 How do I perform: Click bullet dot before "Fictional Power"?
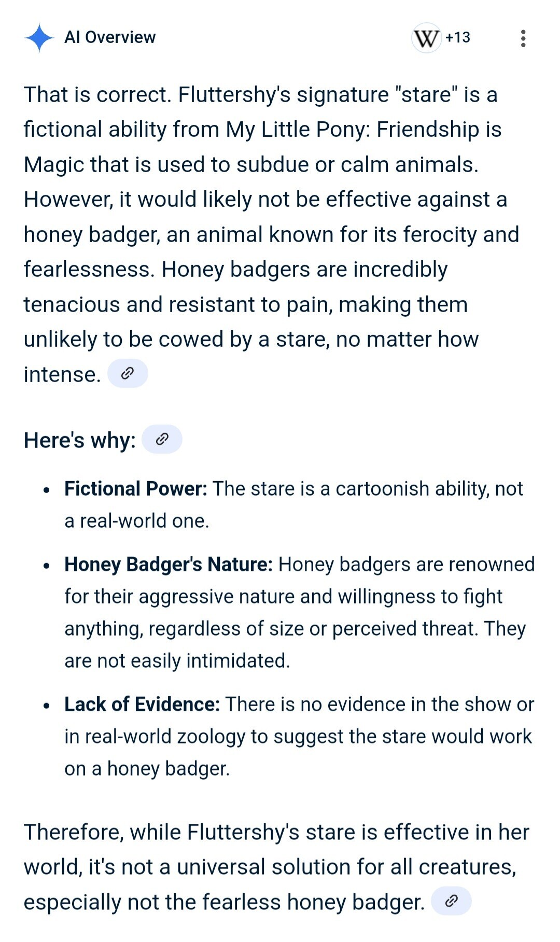click(x=47, y=490)
